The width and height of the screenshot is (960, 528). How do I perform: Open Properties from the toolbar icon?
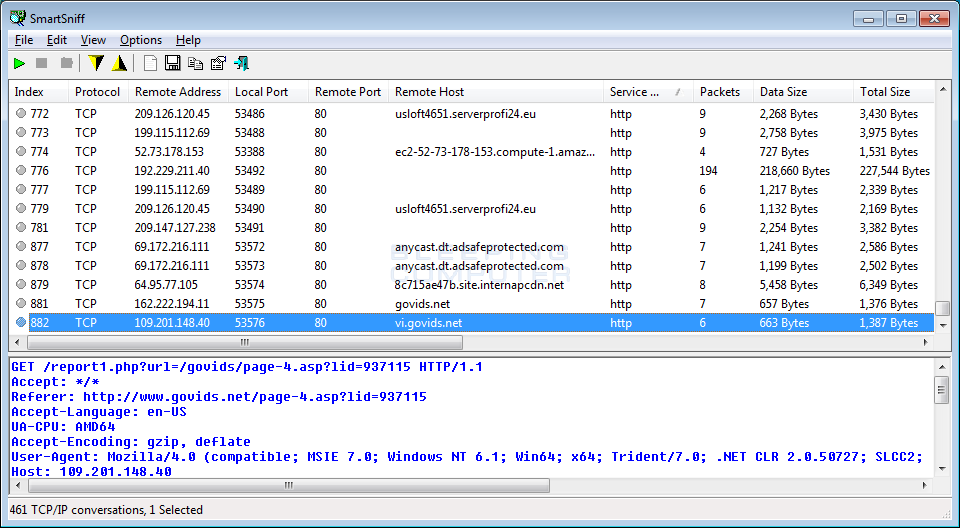click(x=218, y=64)
